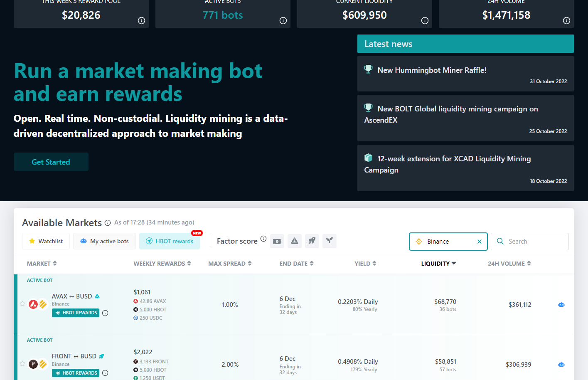
Task: Click cube icon beside XCAD extension news
Action: point(368,158)
